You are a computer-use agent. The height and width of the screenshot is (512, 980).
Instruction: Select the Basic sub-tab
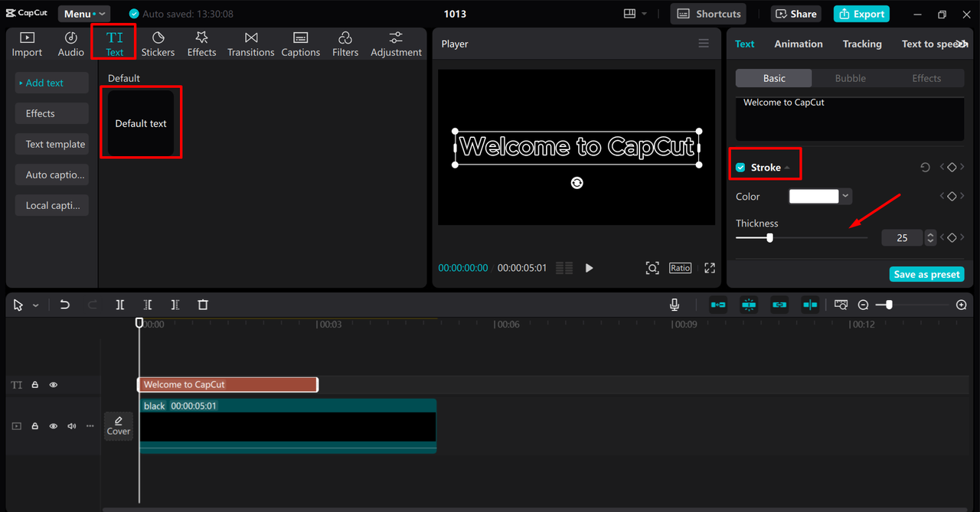point(774,78)
